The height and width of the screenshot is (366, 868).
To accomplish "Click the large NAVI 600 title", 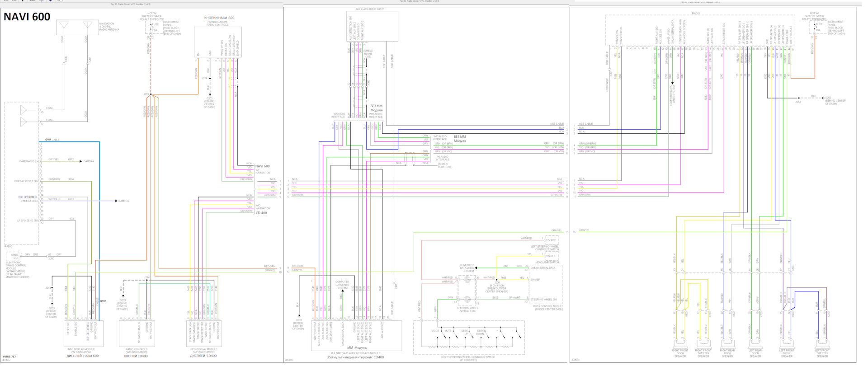I will 27,17.
